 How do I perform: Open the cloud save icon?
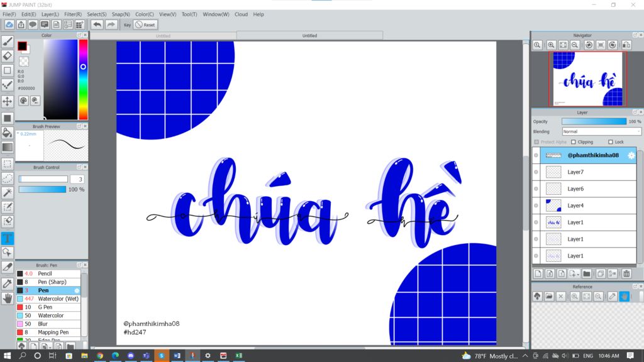tap(9, 25)
